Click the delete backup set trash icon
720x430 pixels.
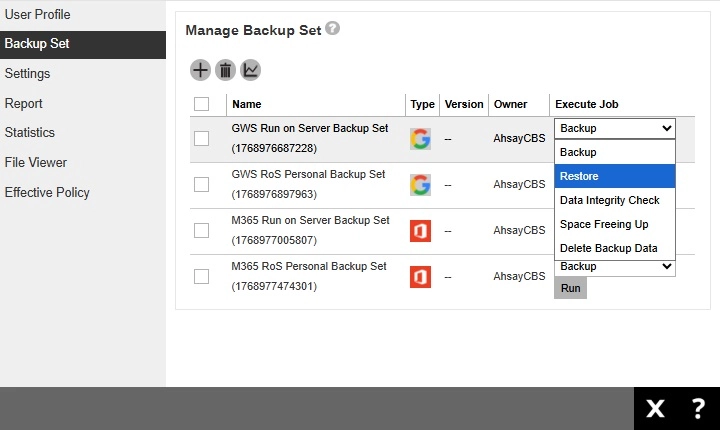(225, 70)
